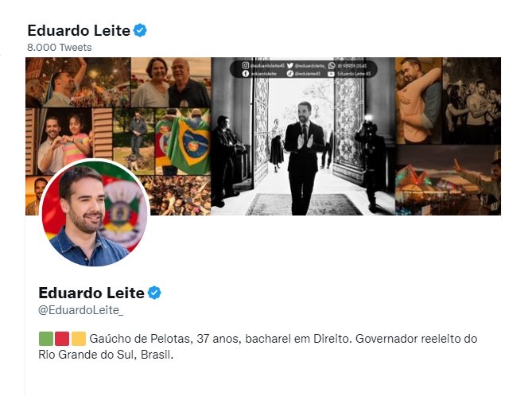Click the bold Eduardo Leite profile name
Viewport: 532px width, 396px height.
point(91,293)
